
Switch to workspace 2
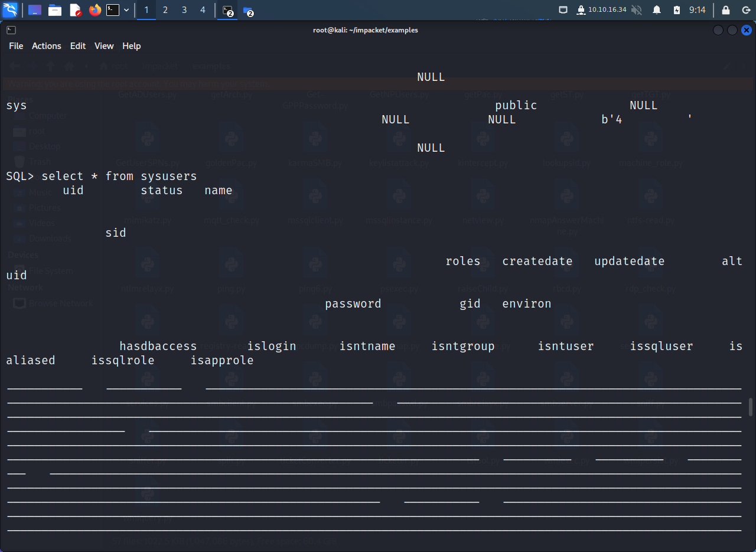(x=165, y=10)
